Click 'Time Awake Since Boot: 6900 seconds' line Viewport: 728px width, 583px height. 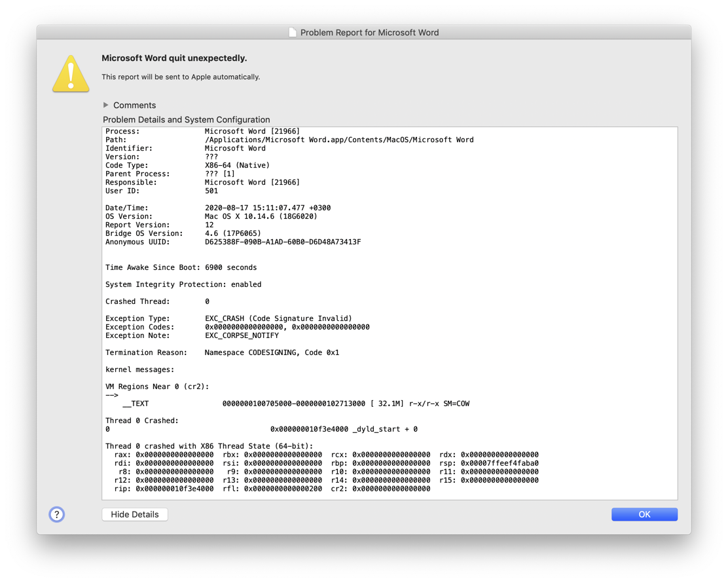point(181,267)
